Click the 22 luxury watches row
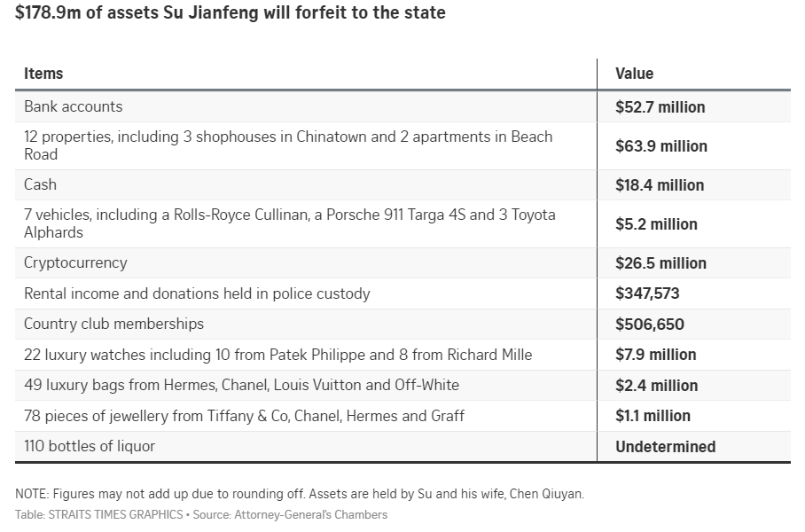 click(x=278, y=355)
